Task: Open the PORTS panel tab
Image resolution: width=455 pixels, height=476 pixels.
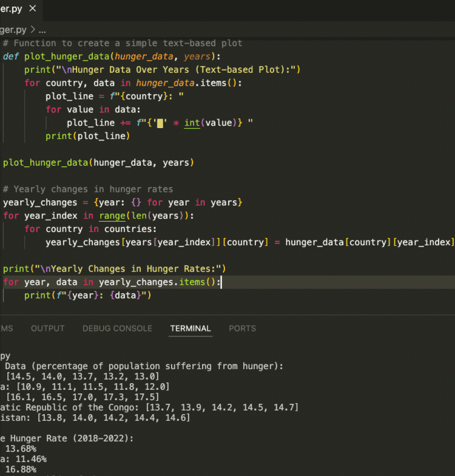Action: tap(243, 328)
